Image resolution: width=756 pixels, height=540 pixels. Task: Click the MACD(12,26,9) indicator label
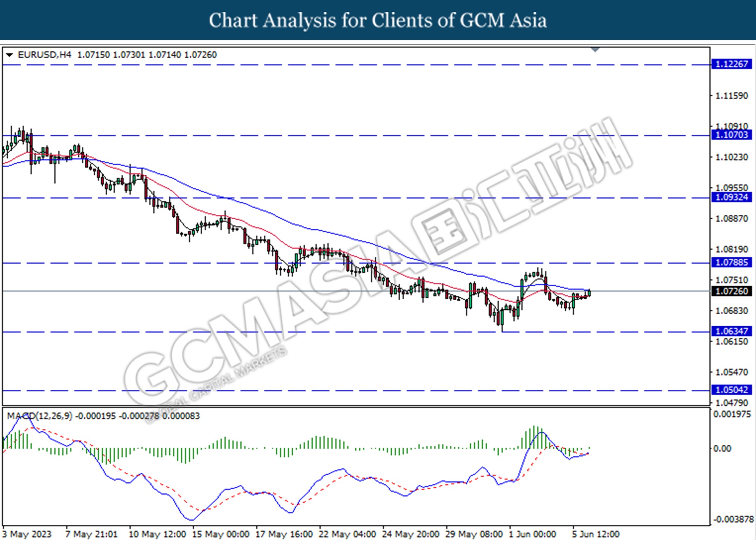[x=40, y=416]
